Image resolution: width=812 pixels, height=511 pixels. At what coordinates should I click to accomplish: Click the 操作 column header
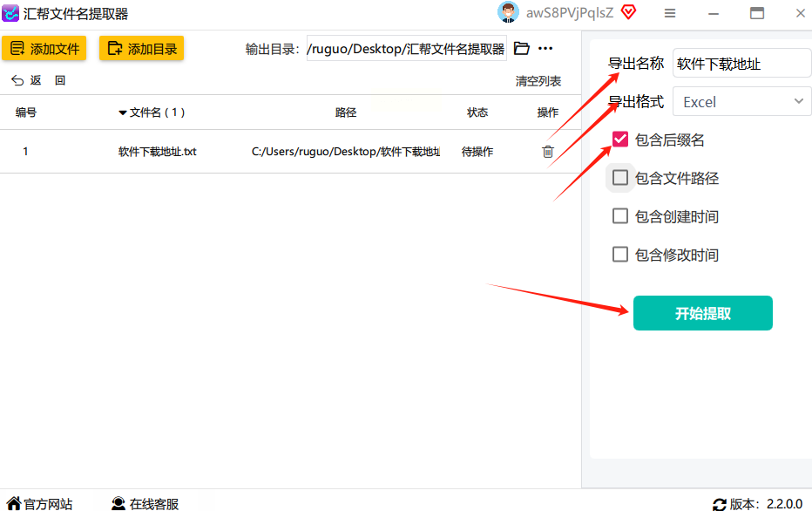pos(548,112)
